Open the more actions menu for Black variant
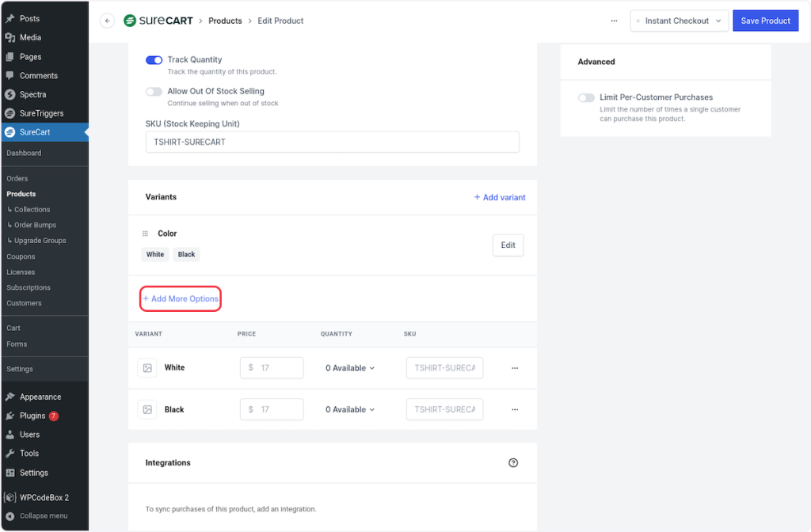Screen dimensions: 811x532 coord(515,410)
